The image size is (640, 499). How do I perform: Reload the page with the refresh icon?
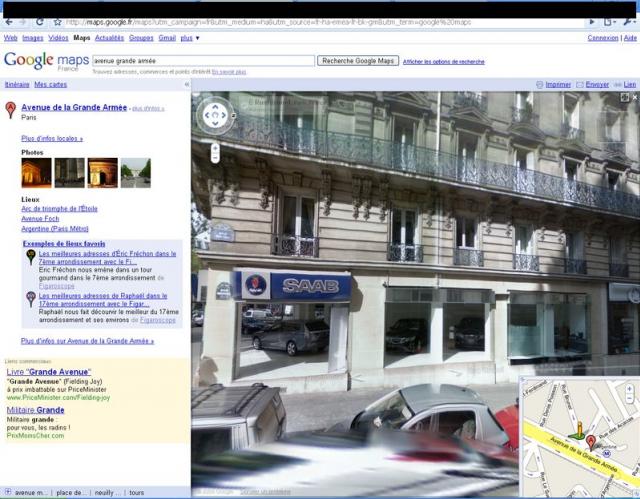[x=40, y=22]
